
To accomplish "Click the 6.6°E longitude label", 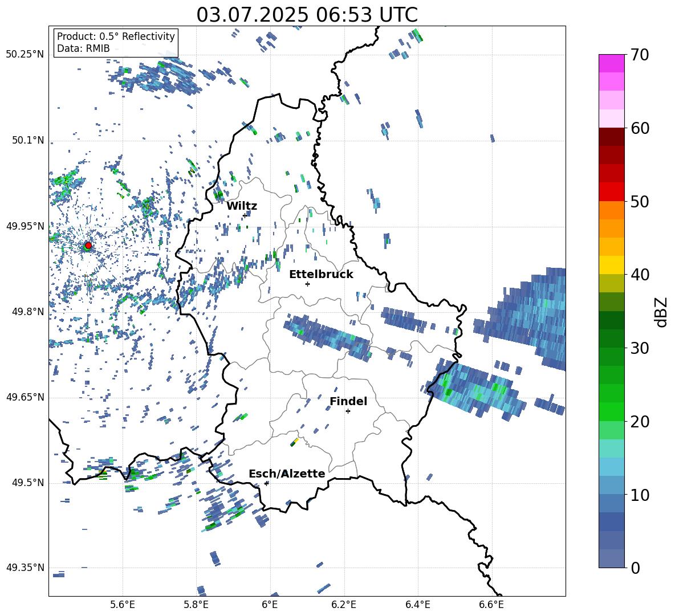I will 491,605.
